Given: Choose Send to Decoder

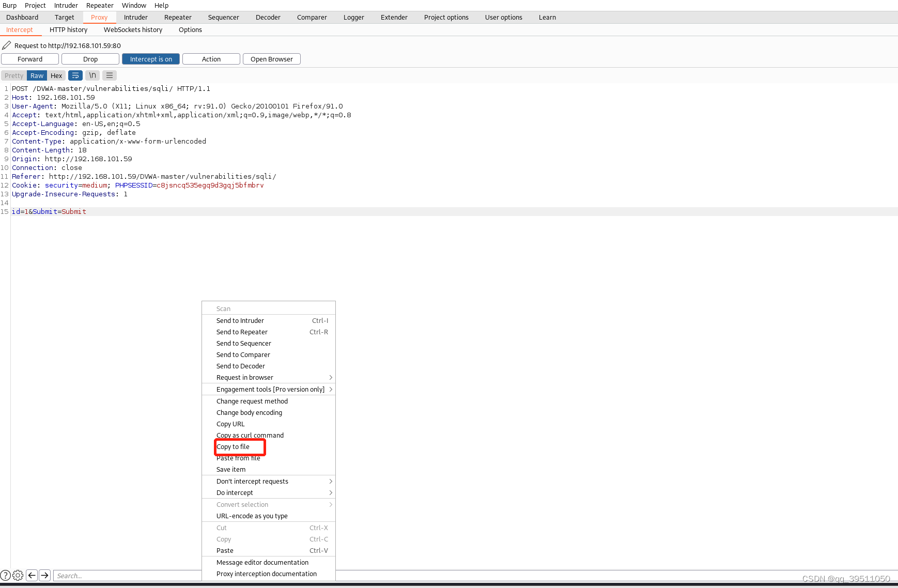Looking at the screenshot, I should 269,366.
